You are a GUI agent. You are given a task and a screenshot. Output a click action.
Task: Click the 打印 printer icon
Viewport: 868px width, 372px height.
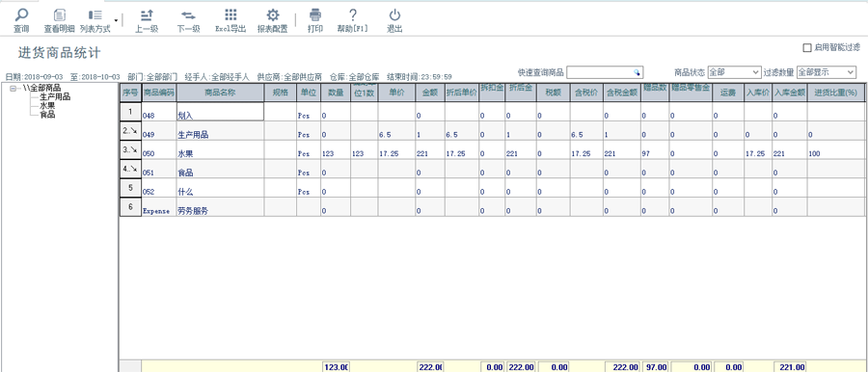(x=315, y=15)
